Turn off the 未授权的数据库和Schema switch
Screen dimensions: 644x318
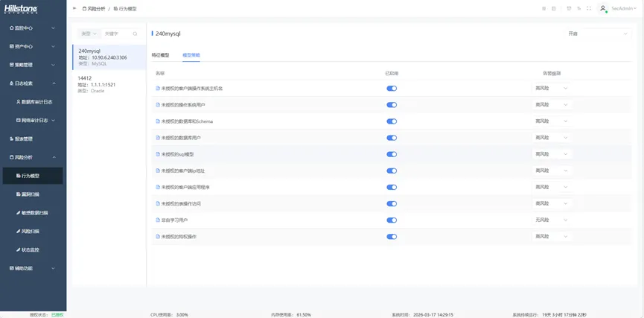[x=392, y=121]
